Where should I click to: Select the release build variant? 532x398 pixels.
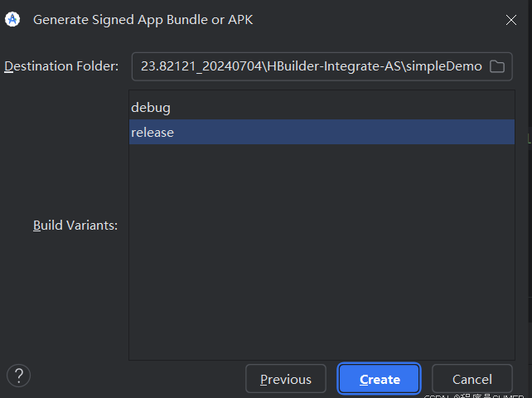coord(152,132)
